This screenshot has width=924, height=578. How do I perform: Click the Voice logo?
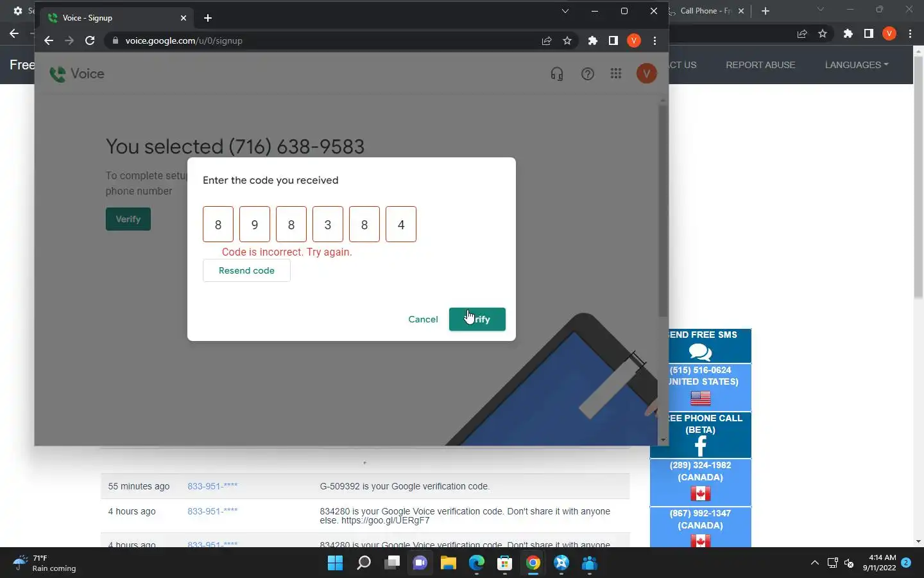click(x=77, y=74)
